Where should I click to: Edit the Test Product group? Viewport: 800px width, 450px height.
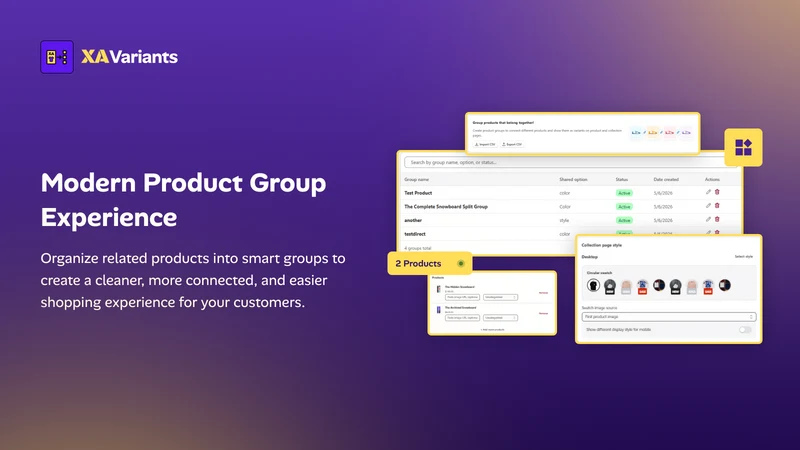708,192
